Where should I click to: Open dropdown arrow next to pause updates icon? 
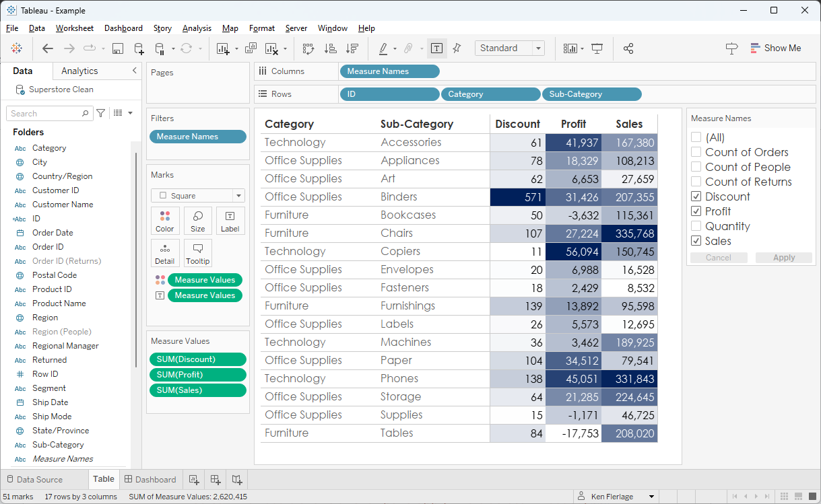click(173, 49)
